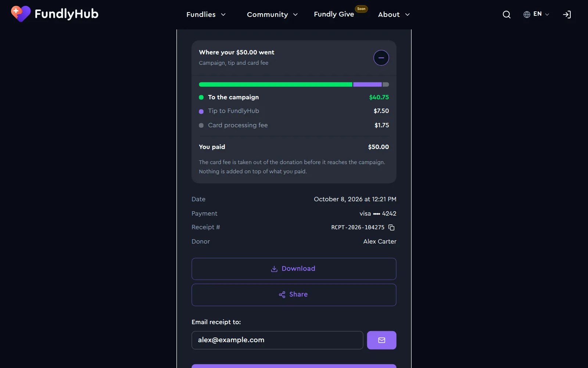Select the To the campaign row

[x=294, y=97]
